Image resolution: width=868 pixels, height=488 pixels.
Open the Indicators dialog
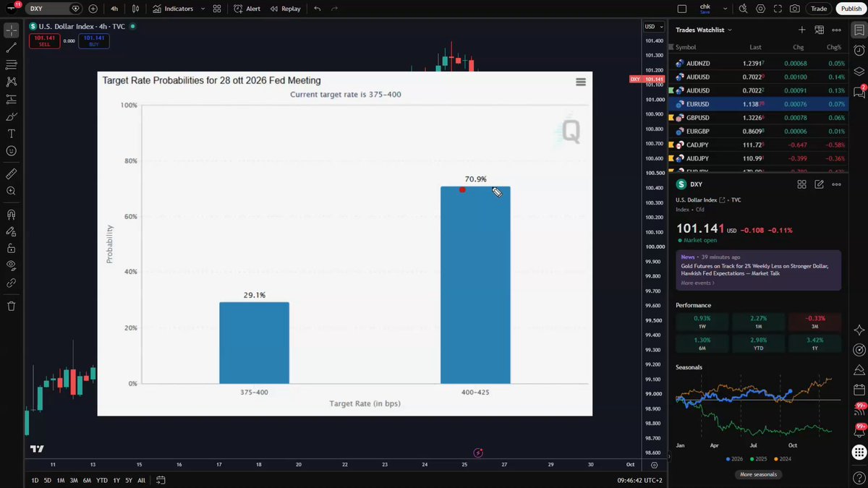point(174,9)
